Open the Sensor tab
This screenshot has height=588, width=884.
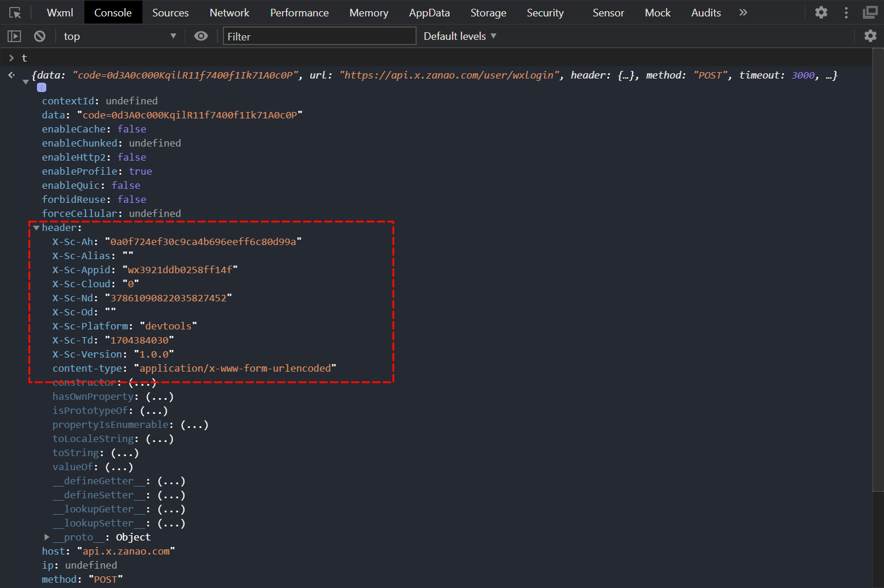(x=608, y=12)
